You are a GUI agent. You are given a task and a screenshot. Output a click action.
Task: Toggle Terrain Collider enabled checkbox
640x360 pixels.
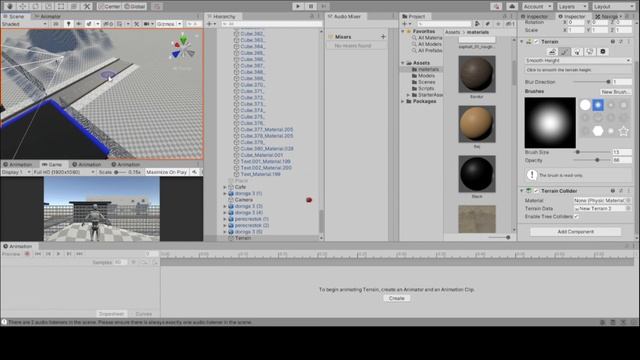pyautogui.click(x=536, y=191)
